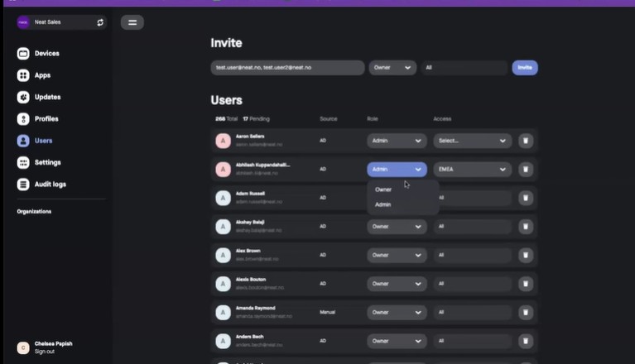Toggle the hamburger menu button
The image size is (635, 364).
(x=132, y=22)
